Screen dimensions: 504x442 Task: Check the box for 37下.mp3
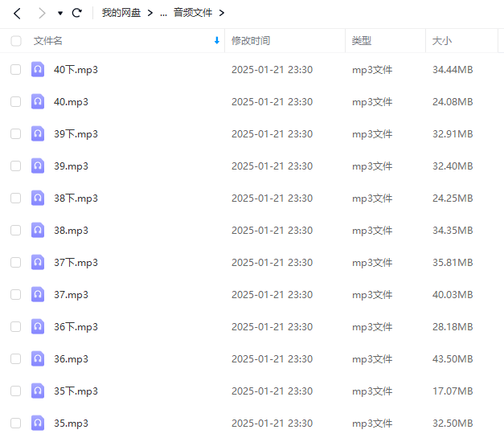tap(16, 262)
